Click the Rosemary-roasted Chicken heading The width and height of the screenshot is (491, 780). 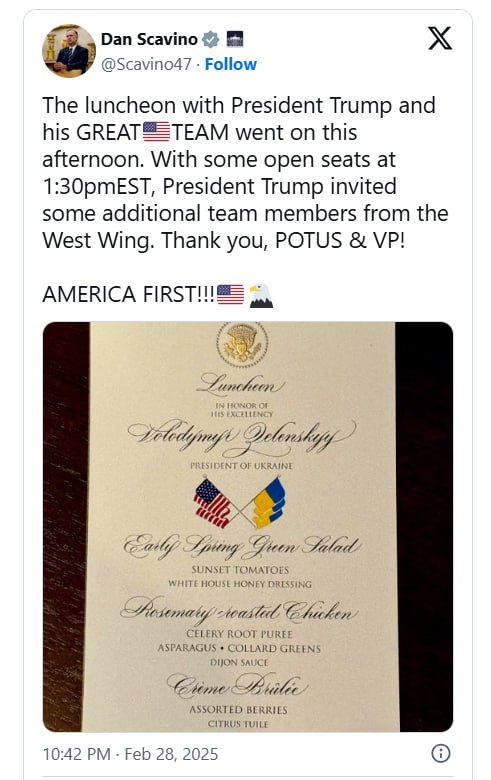pos(239,610)
